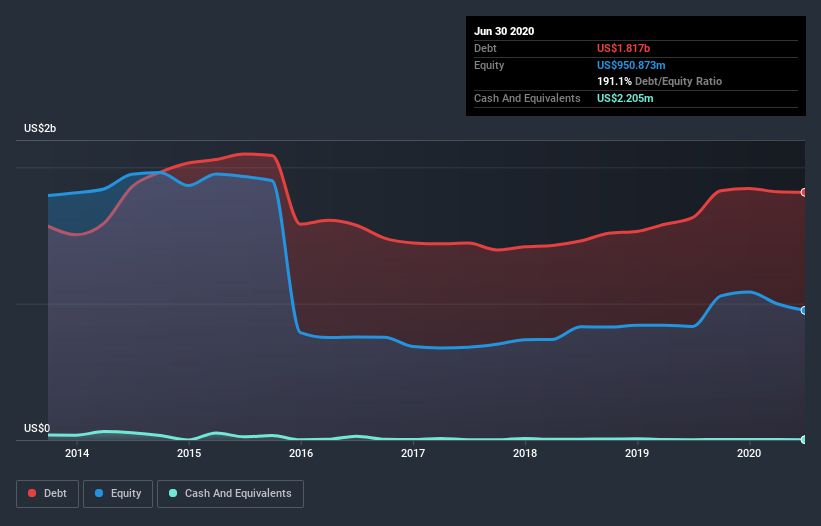This screenshot has height=526, width=821.
Task: Click the teal Cash endpoint marker
Action: coord(804,440)
